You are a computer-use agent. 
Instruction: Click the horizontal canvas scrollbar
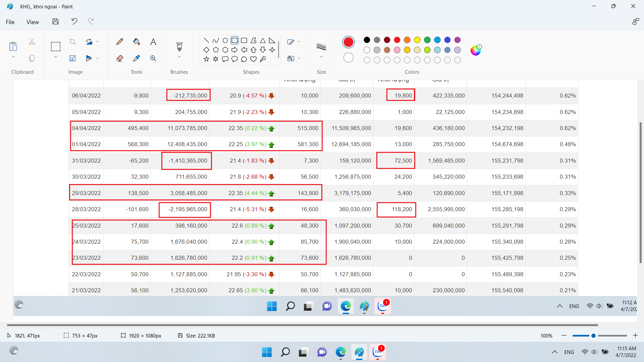(302, 325)
